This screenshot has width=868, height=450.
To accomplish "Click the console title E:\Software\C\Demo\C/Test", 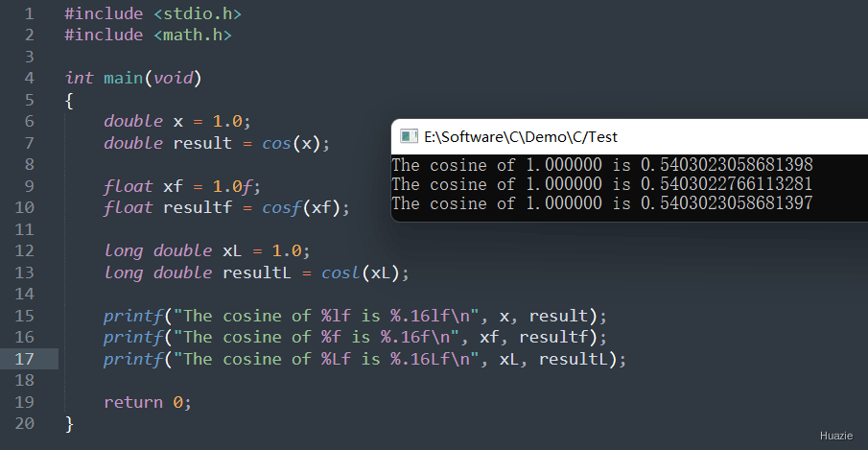I will click(x=521, y=136).
